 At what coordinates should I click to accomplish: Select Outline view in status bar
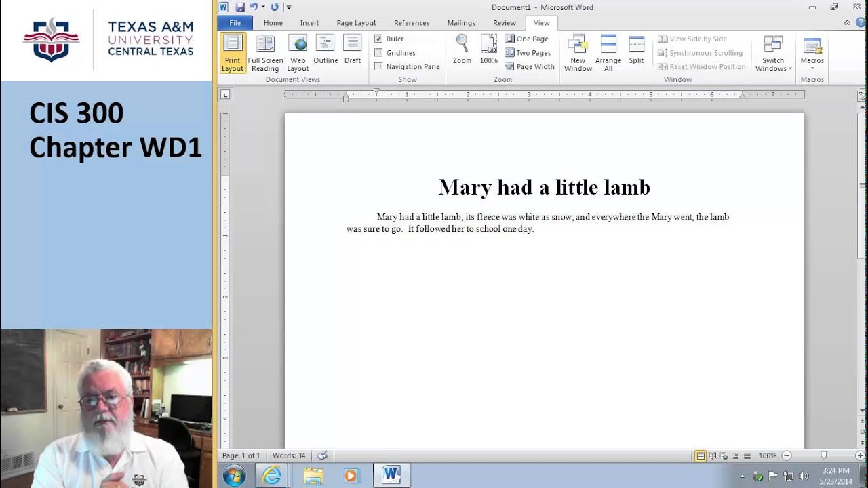pos(736,456)
